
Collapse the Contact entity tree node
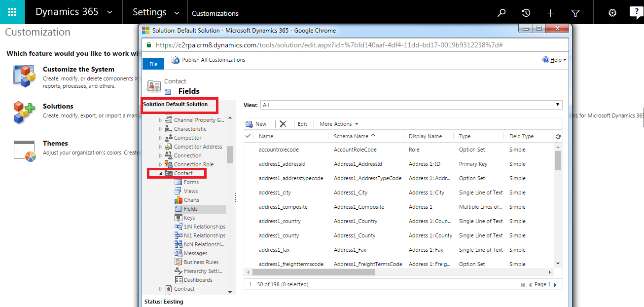(161, 174)
